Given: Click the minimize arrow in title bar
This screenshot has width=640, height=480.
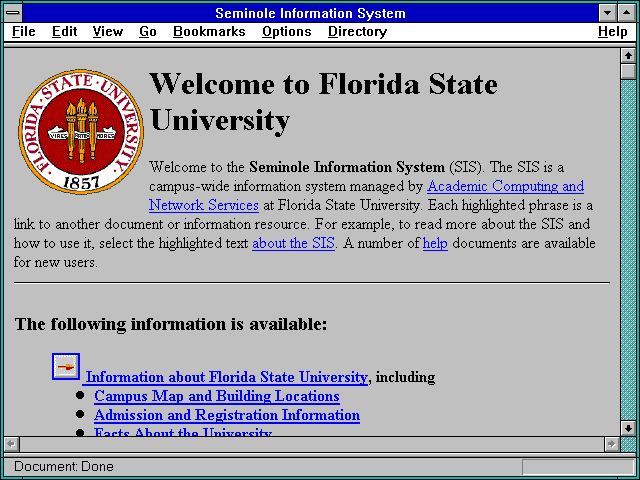Looking at the screenshot, I should point(607,13).
